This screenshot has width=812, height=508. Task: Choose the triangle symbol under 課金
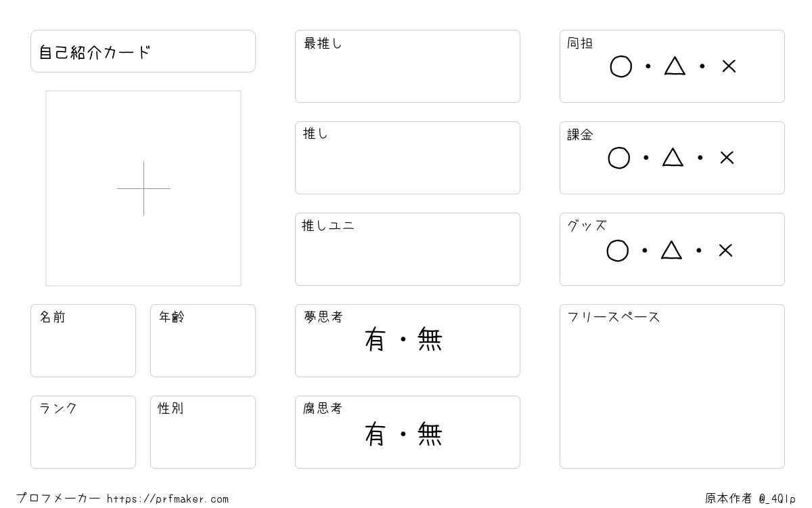coord(673,157)
